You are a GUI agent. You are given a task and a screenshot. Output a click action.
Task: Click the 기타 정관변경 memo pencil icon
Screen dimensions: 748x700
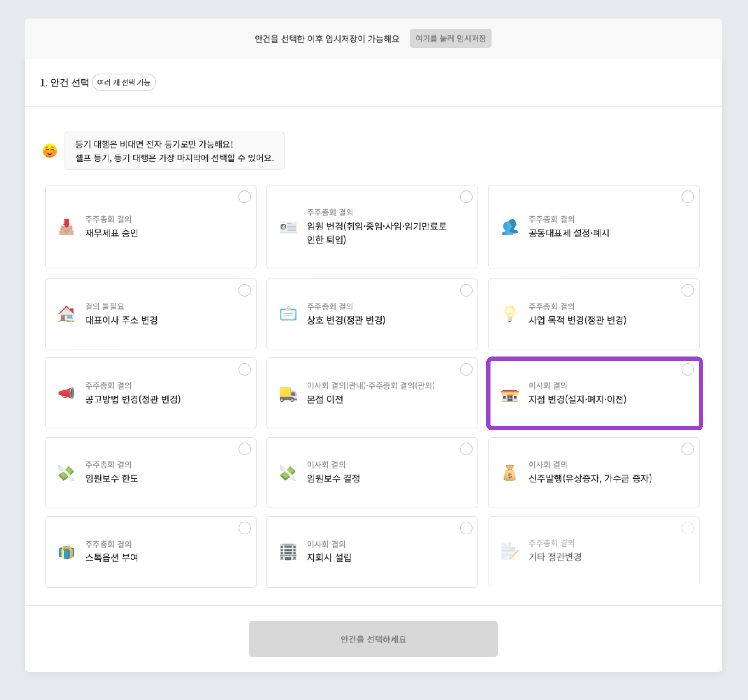coord(510,551)
